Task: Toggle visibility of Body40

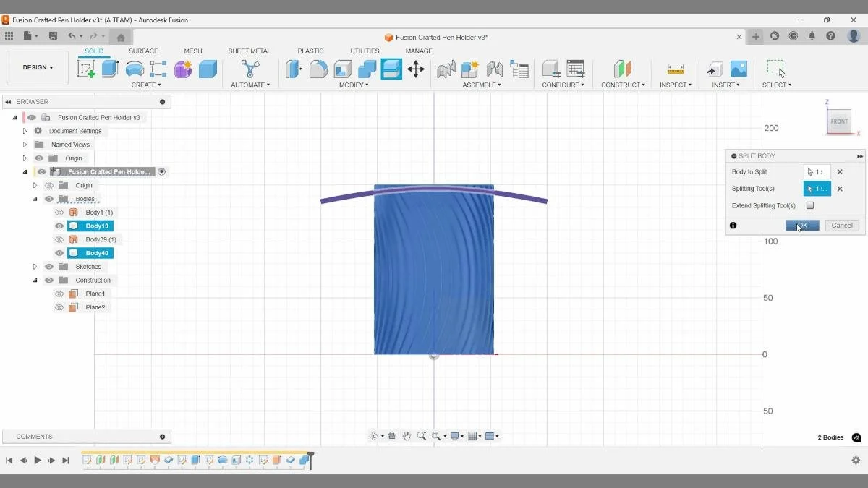Action: pyautogui.click(x=59, y=253)
